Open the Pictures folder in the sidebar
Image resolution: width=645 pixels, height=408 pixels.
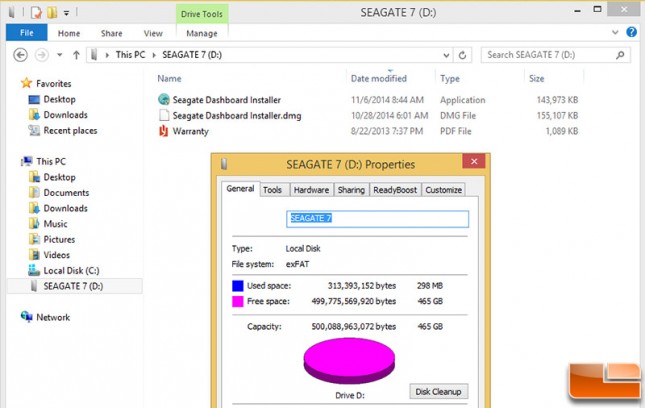click(x=59, y=239)
